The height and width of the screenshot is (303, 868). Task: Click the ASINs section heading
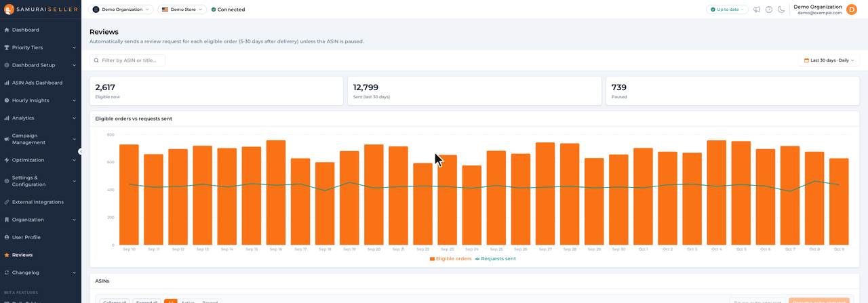click(x=102, y=281)
